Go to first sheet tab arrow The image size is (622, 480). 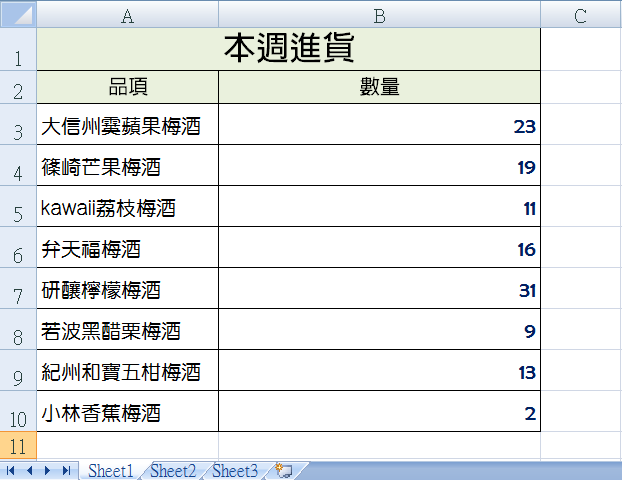click(x=10, y=471)
